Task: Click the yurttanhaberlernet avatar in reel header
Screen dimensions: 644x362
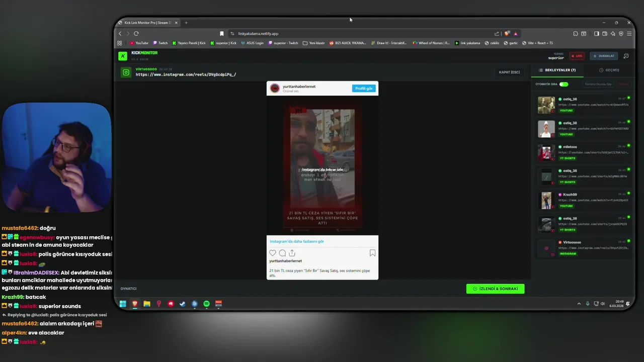Action: pos(275,88)
